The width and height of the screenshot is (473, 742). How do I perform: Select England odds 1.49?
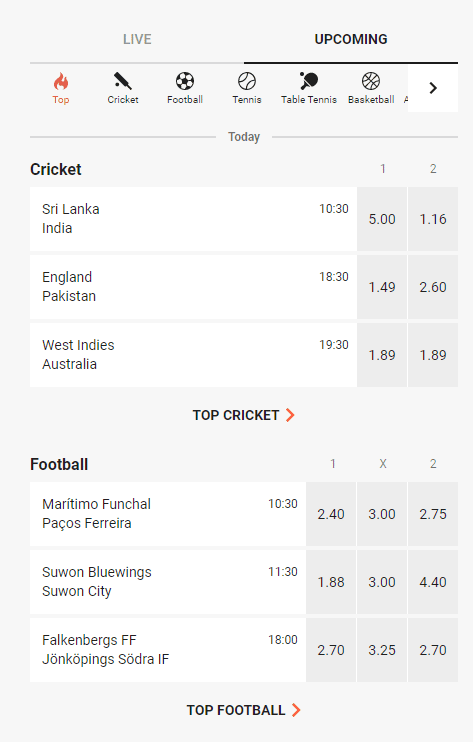point(382,287)
